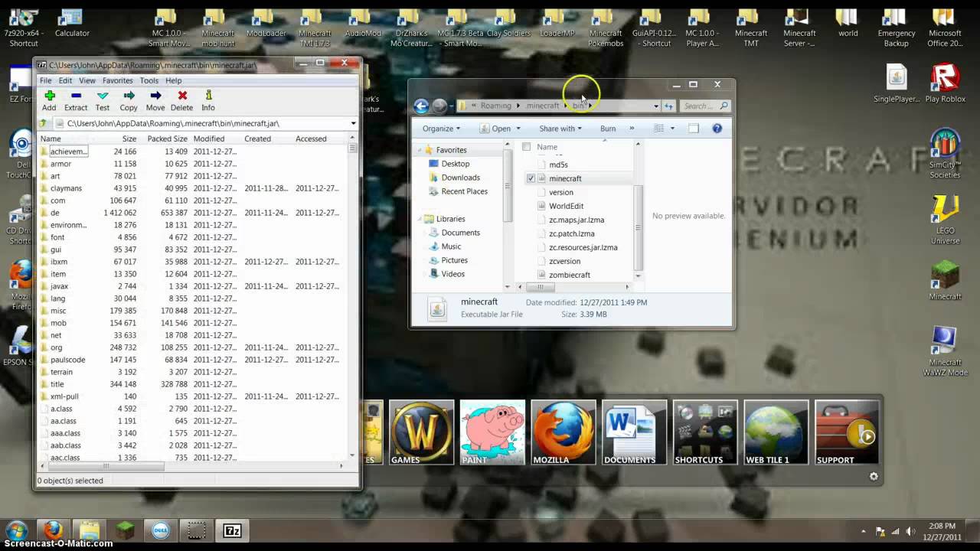980x551 pixels.
Task: Open Play Roblox desktop shortcut
Action: tap(945, 84)
